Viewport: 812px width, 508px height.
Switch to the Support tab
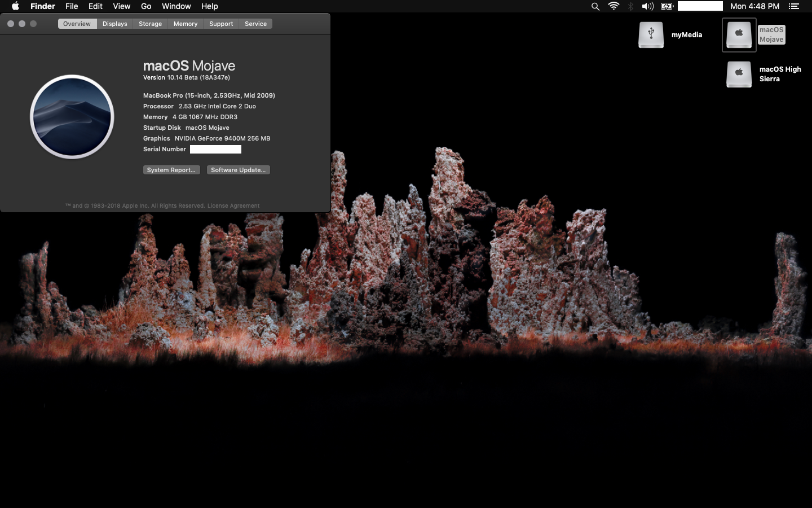221,24
